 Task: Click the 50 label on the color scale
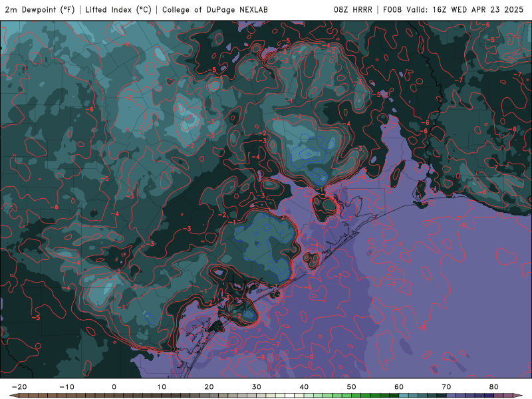pos(352,387)
